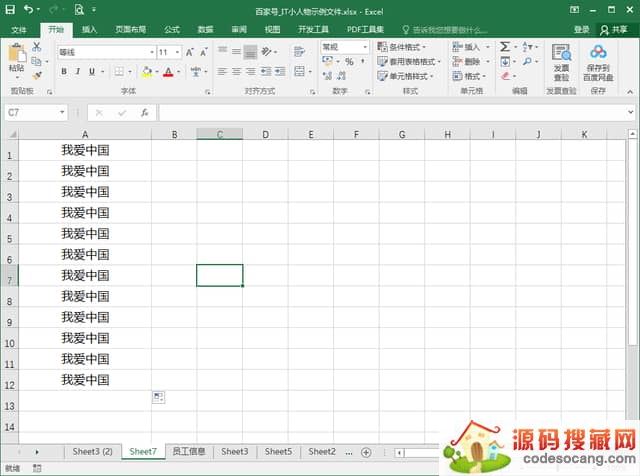This screenshot has height=476, width=640.
Task: Click the Save icon in quick access toolbar
Action: 10,9
